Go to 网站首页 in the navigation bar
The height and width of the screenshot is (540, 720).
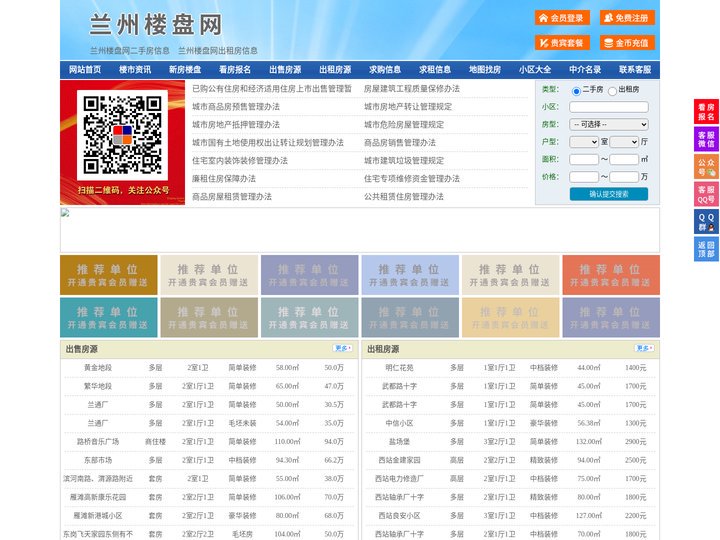85,70
